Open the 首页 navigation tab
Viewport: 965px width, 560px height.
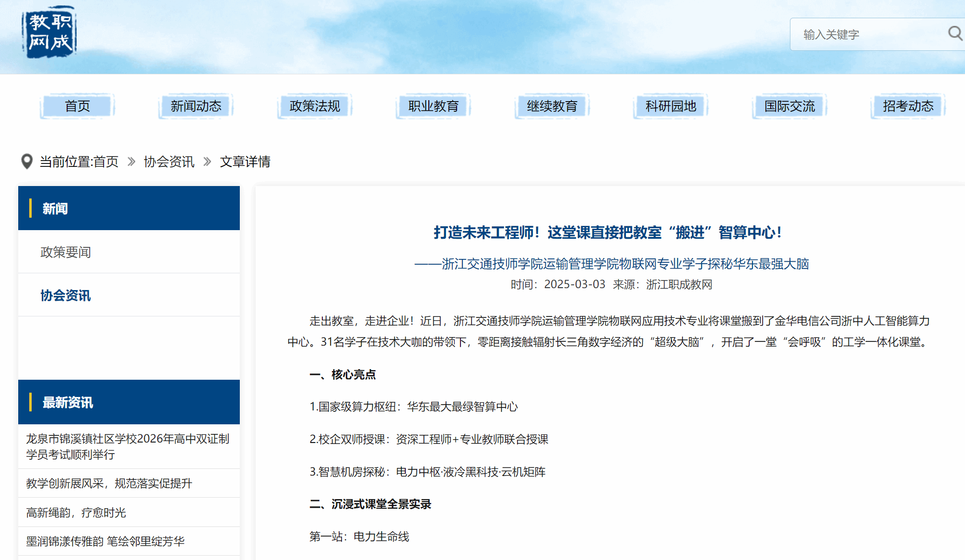tap(77, 106)
